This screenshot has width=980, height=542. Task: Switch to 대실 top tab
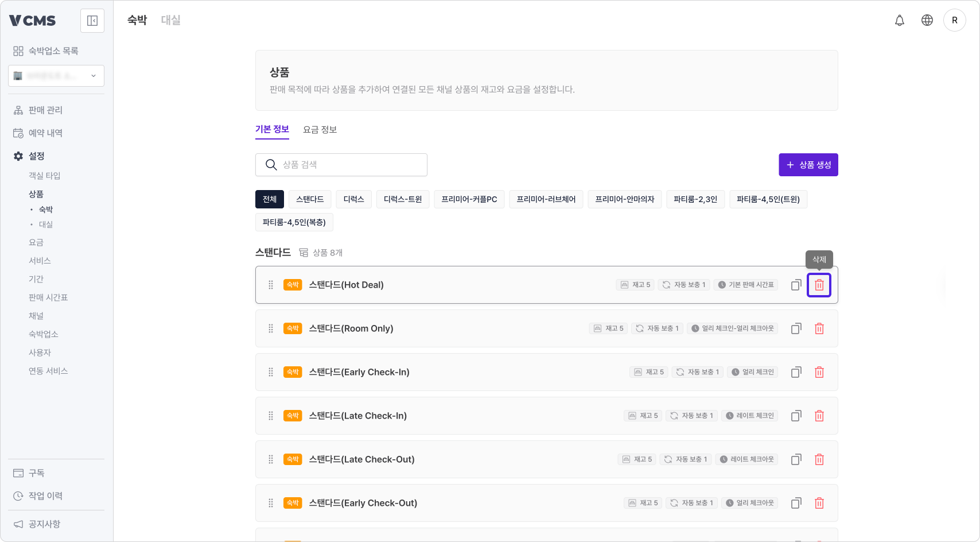pos(170,20)
